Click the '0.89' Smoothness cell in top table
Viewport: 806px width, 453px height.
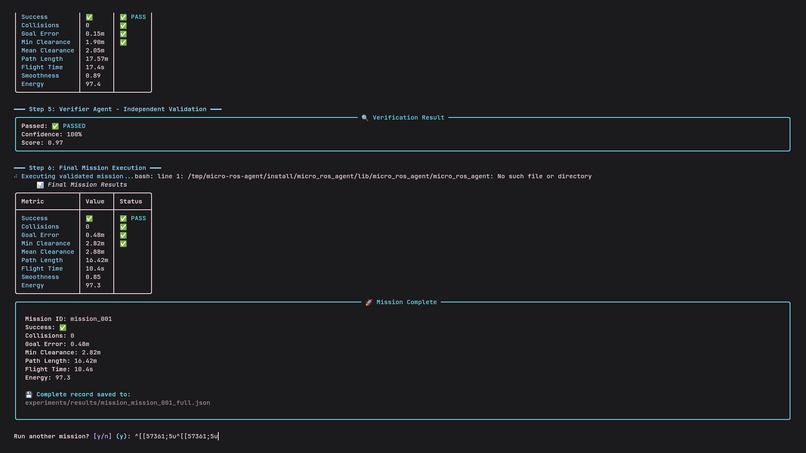pyautogui.click(x=93, y=76)
